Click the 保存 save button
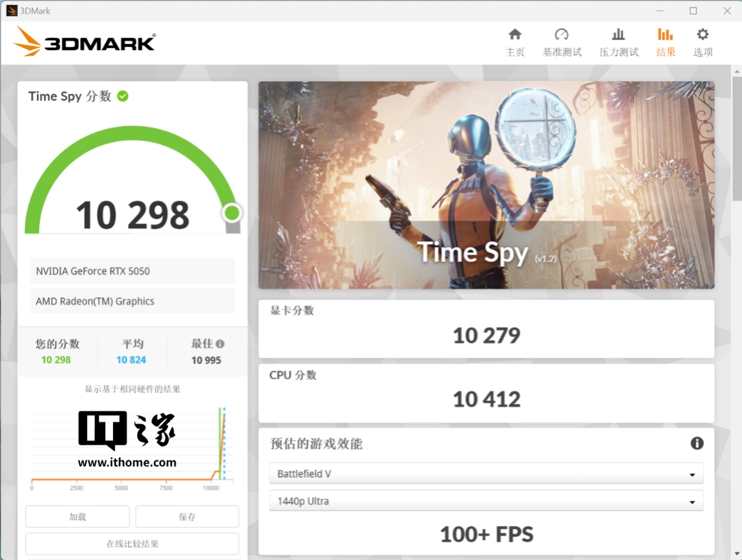The height and width of the screenshot is (560, 742). coord(187,517)
